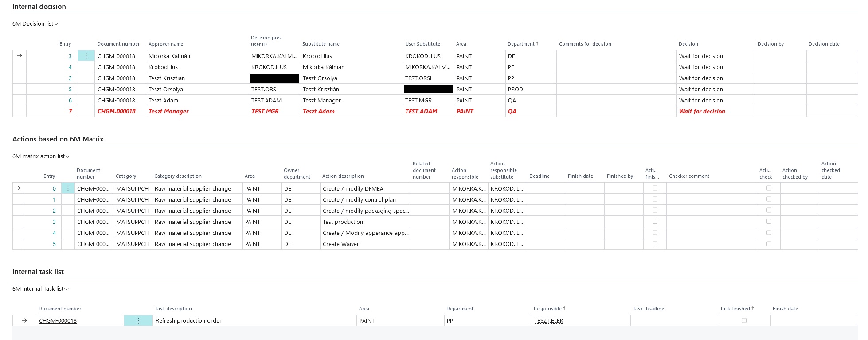The width and height of the screenshot is (868, 340).
Task: Check Action finished for Create / modify DFMEA
Action: pyautogui.click(x=655, y=188)
